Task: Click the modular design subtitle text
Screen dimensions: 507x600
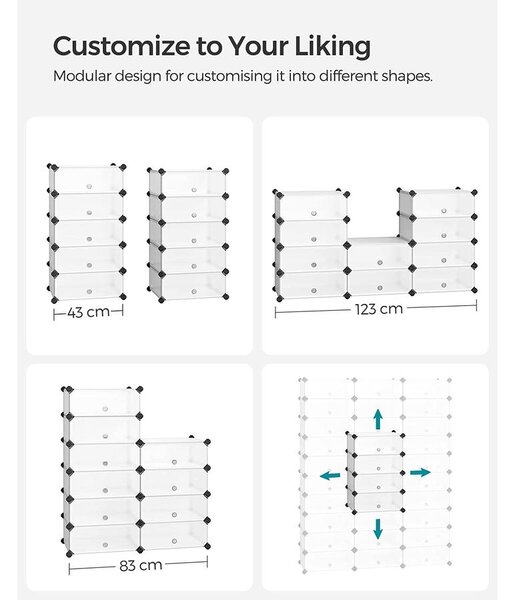Action: click(x=243, y=76)
